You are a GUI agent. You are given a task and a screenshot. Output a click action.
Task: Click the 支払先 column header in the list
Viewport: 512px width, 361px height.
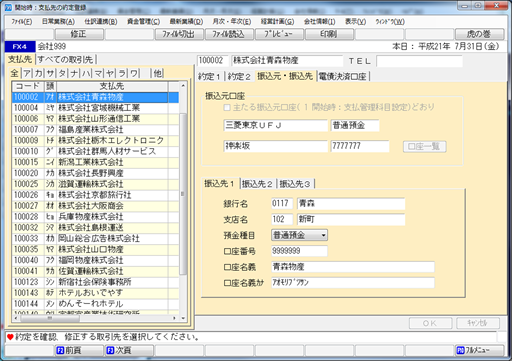(x=112, y=86)
